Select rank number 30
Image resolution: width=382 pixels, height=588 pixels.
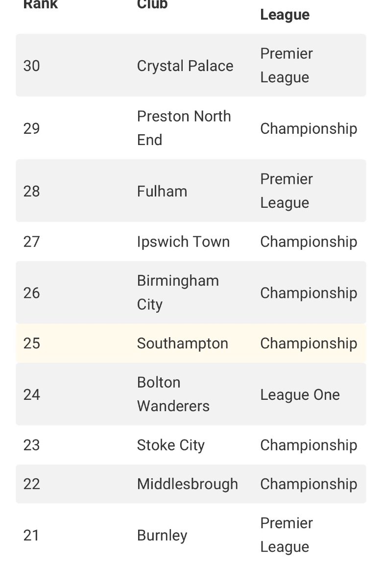click(x=32, y=66)
